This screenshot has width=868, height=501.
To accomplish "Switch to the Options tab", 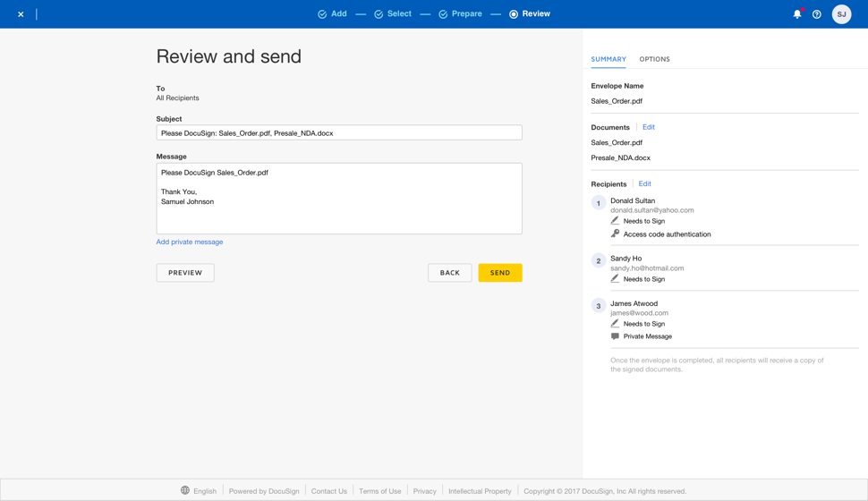I will (654, 59).
